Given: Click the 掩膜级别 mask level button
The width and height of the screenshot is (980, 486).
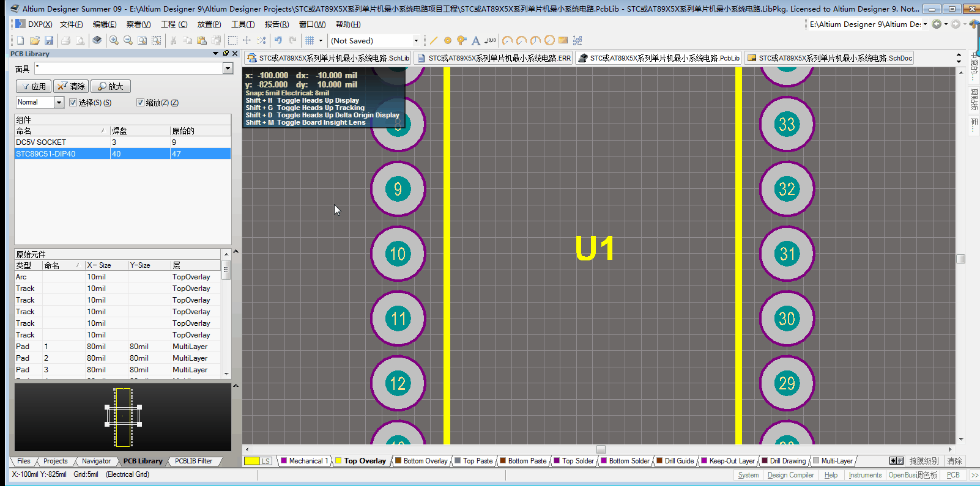Looking at the screenshot, I should pos(924,461).
